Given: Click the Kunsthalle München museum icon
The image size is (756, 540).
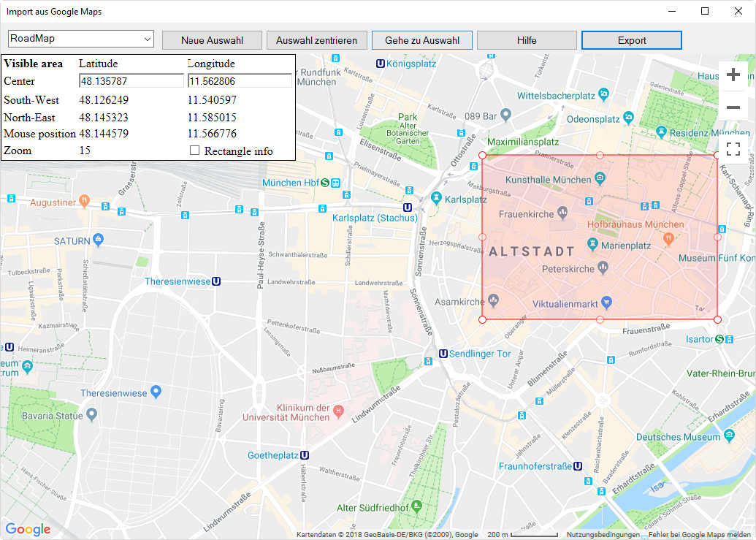Looking at the screenshot, I should click(x=600, y=179).
